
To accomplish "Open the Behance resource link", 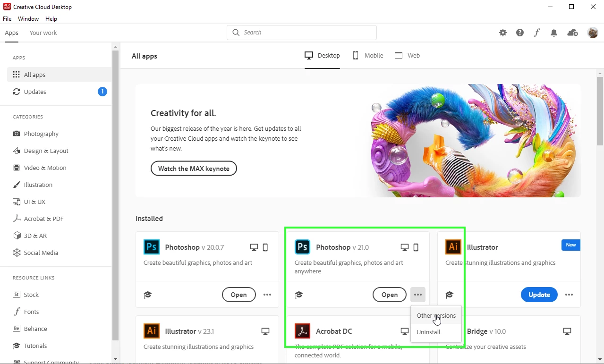I will coord(30,329).
